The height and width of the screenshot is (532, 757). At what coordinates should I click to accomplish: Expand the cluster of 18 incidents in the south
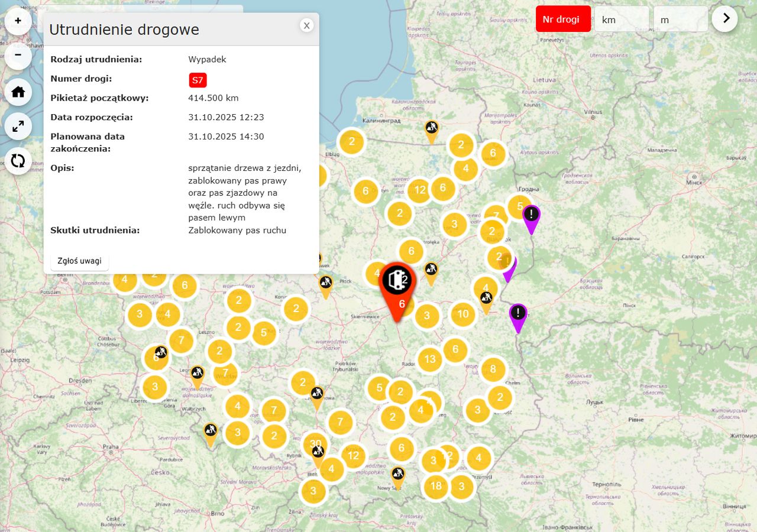(436, 485)
